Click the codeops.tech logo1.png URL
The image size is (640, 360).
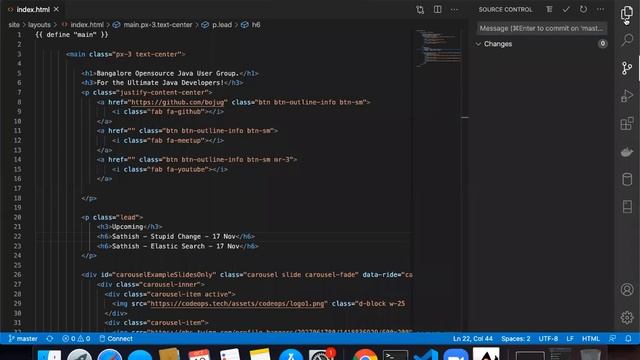237,303
